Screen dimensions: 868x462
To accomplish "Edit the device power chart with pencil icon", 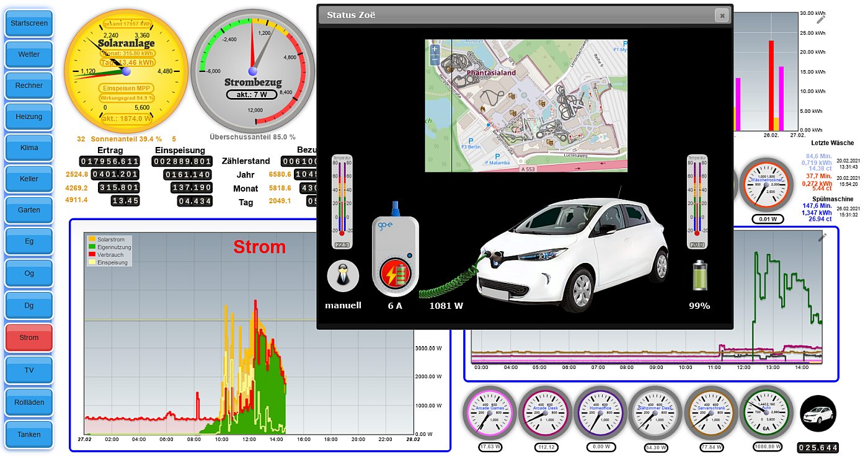I will [822, 236].
